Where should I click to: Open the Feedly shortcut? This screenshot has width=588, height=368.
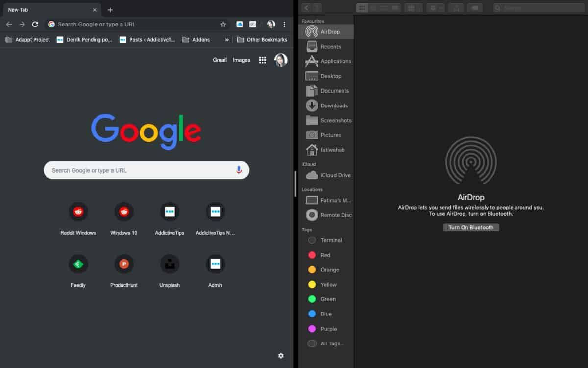click(x=78, y=271)
